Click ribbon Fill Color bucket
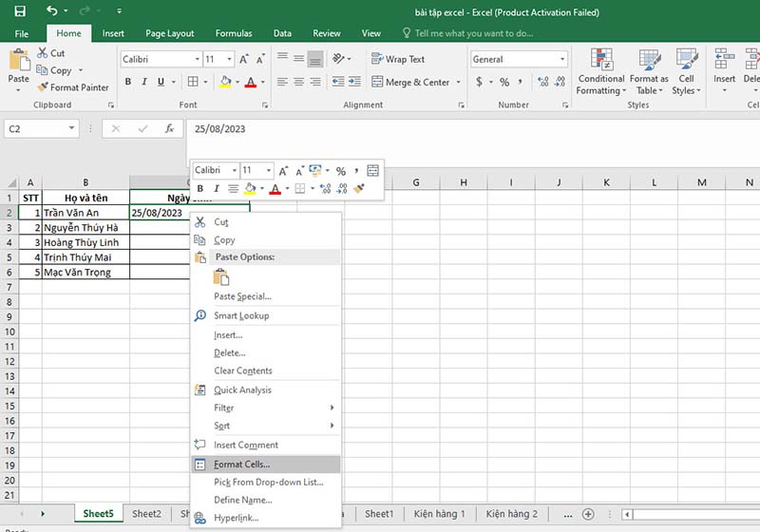The height and width of the screenshot is (532, 760). tap(225, 82)
